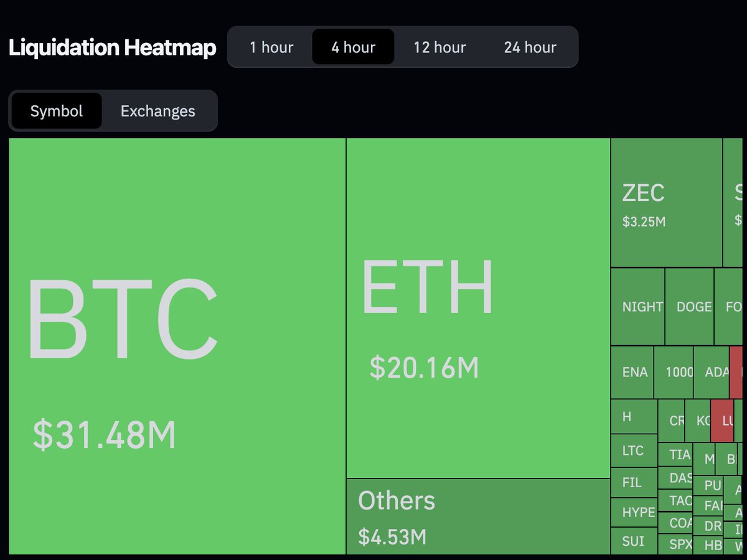Select the SPX tile
Image resolution: width=747 pixels, height=560 pixels.
coord(675,544)
